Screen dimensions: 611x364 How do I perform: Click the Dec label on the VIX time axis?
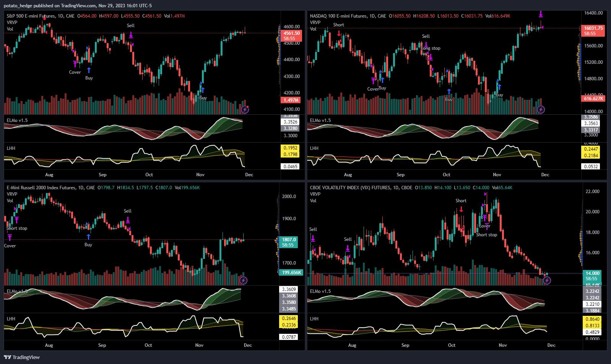coord(551,345)
